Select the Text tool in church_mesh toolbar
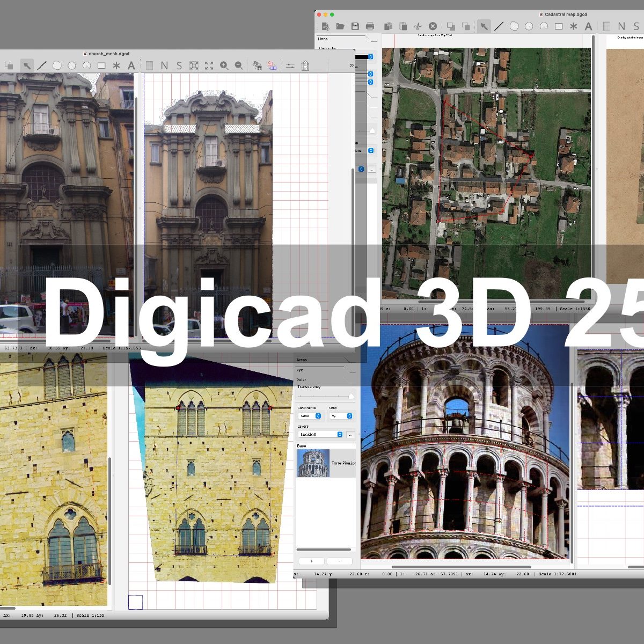 (131, 65)
